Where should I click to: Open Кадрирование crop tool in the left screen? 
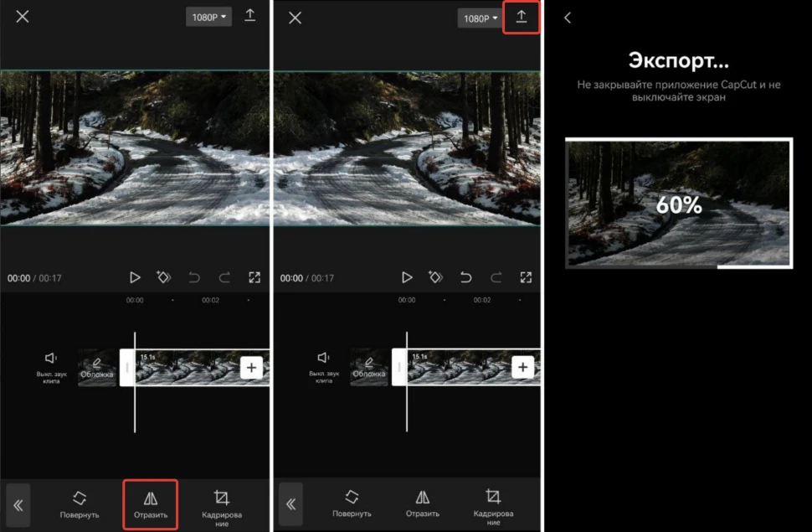click(222, 509)
